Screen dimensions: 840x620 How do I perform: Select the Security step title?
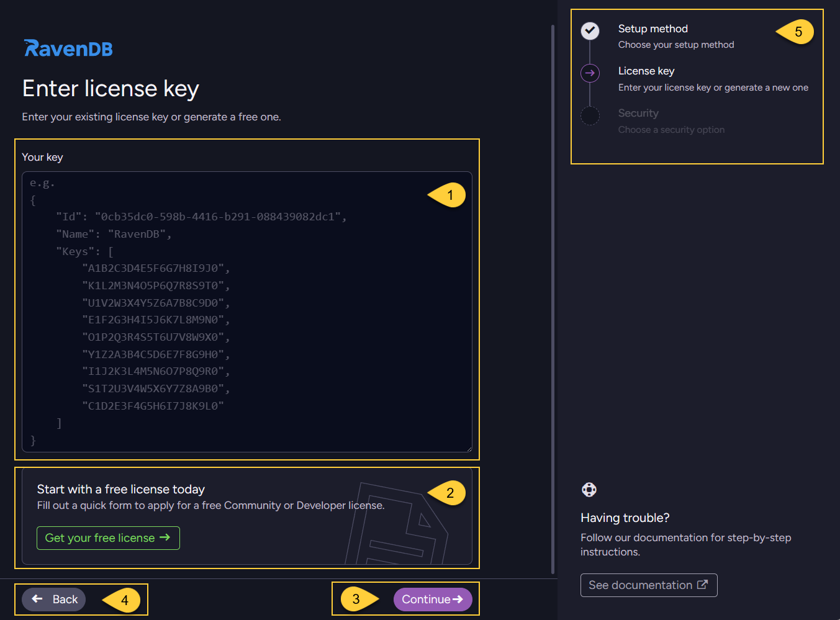click(x=638, y=113)
